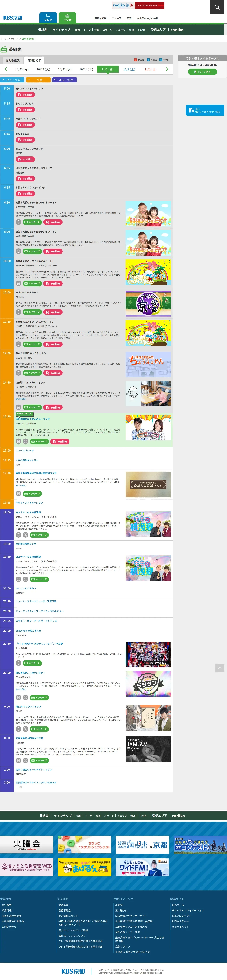Open the ニュースパレード program link
The image size is (227, 980).
(25, 450)
